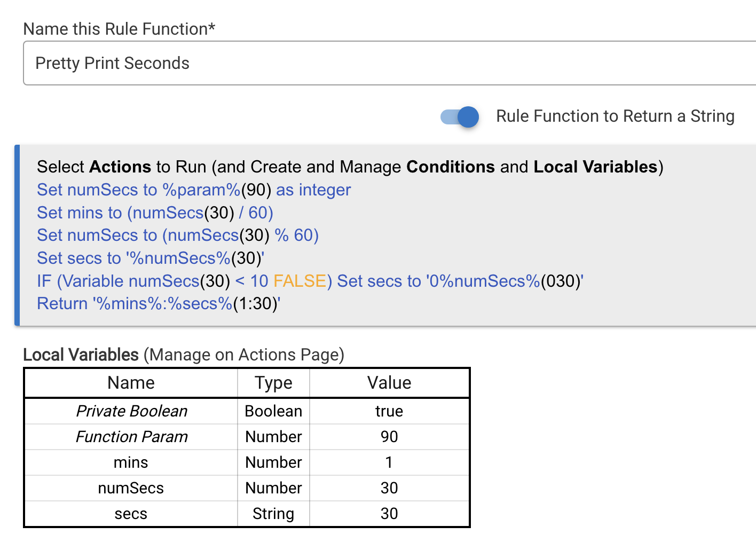Screen dimensions: 756x550
Task: Select the 'Function Param' variable name
Action: click(131, 437)
